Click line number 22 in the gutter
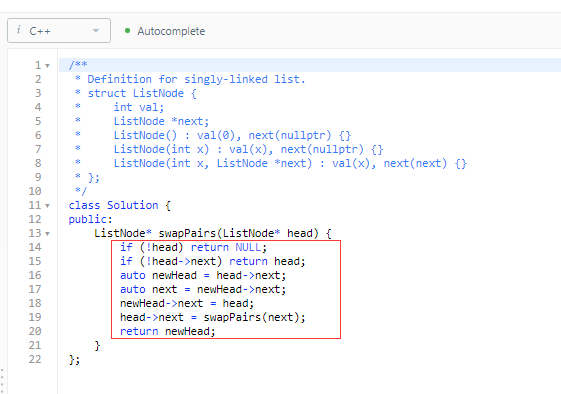Viewport: 561px width, 394px height. (35, 359)
